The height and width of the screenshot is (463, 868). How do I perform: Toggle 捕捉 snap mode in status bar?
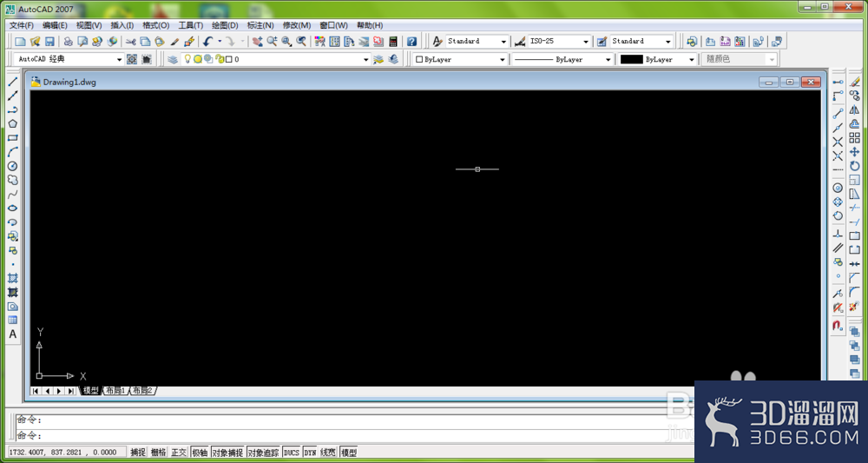(138, 453)
